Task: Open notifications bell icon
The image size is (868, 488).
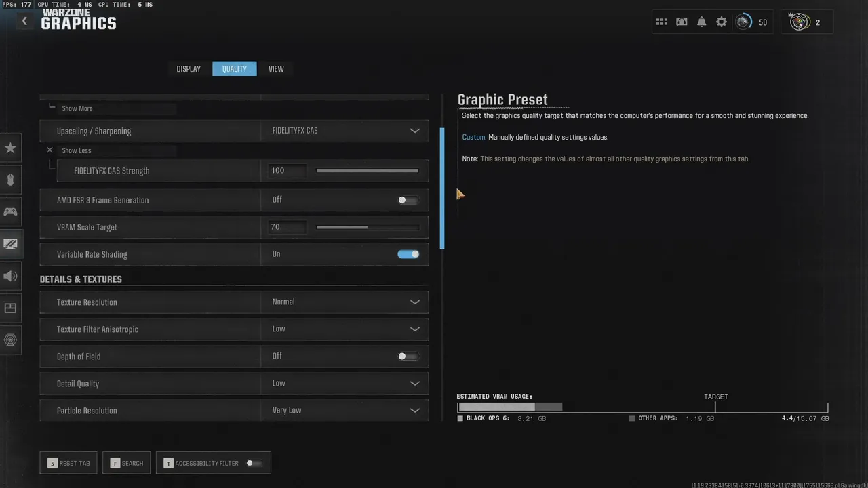Action: click(x=702, y=22)
